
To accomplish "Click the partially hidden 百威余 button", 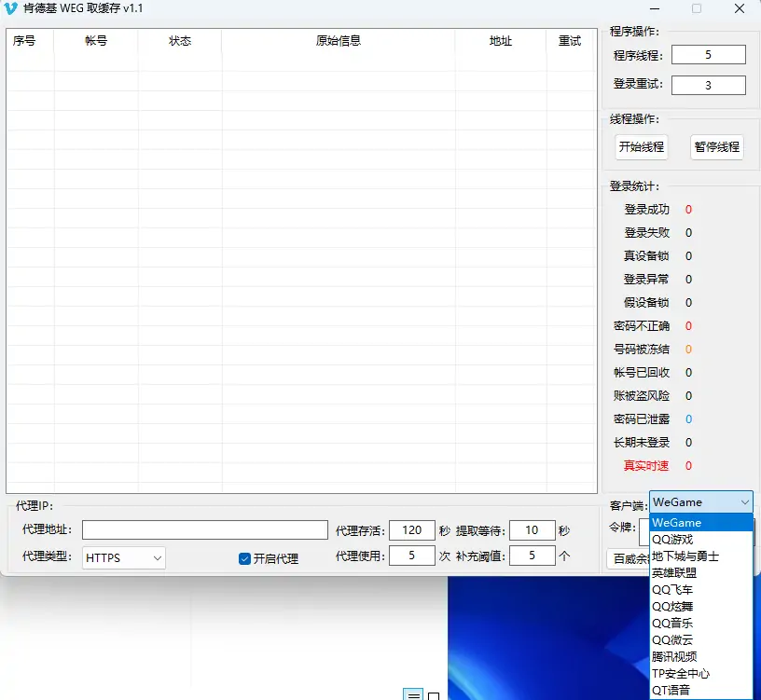I will point(628,559).
